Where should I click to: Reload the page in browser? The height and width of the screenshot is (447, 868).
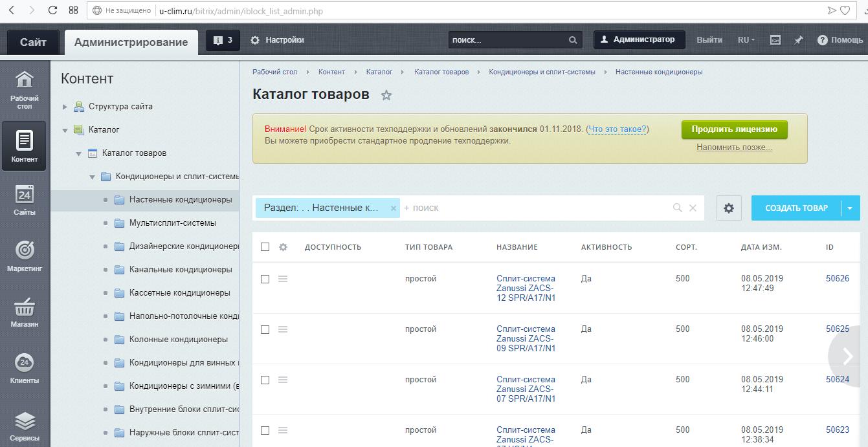pos(53,10)
